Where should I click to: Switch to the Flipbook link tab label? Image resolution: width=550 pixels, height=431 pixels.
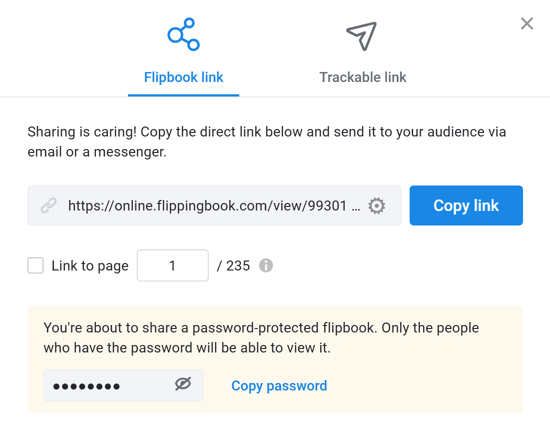[183, 77]
